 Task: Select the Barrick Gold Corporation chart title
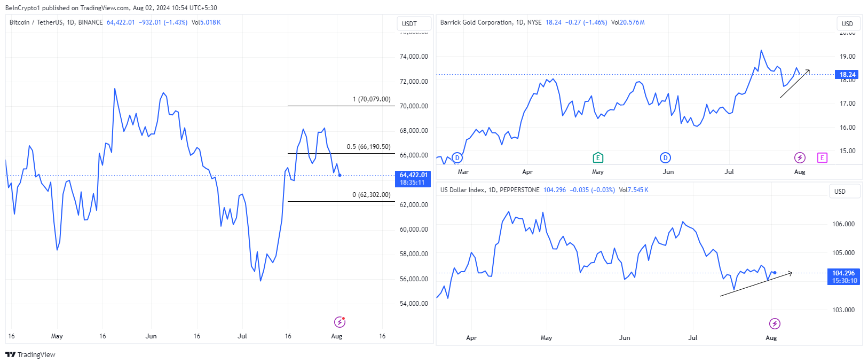[491, 22]
